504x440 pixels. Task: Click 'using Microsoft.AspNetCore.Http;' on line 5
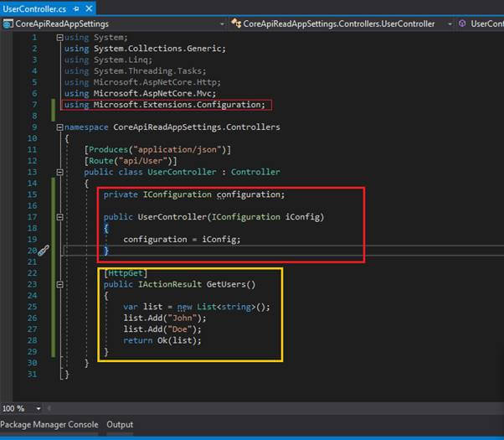pos(142,82)
